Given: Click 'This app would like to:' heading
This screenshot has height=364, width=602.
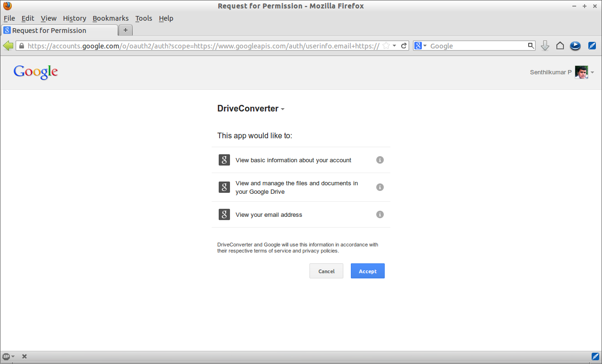Looking at the screenshot, I should [254, 135].
